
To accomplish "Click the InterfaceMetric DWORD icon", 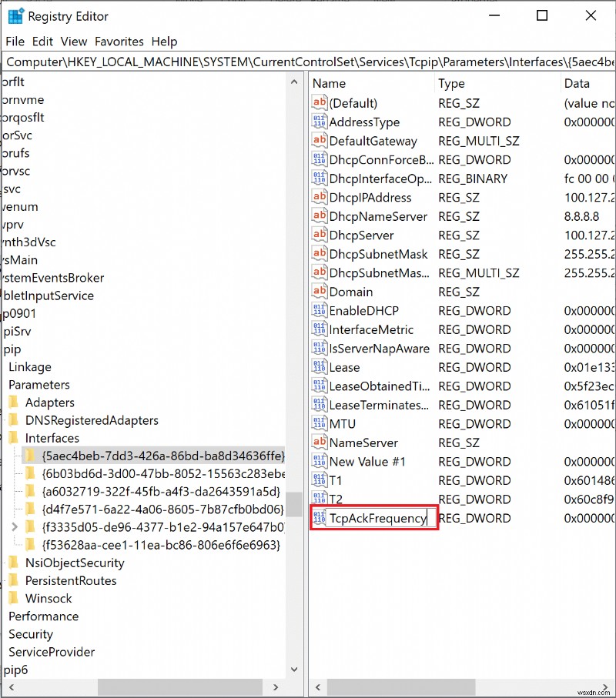I will [320, 329].
